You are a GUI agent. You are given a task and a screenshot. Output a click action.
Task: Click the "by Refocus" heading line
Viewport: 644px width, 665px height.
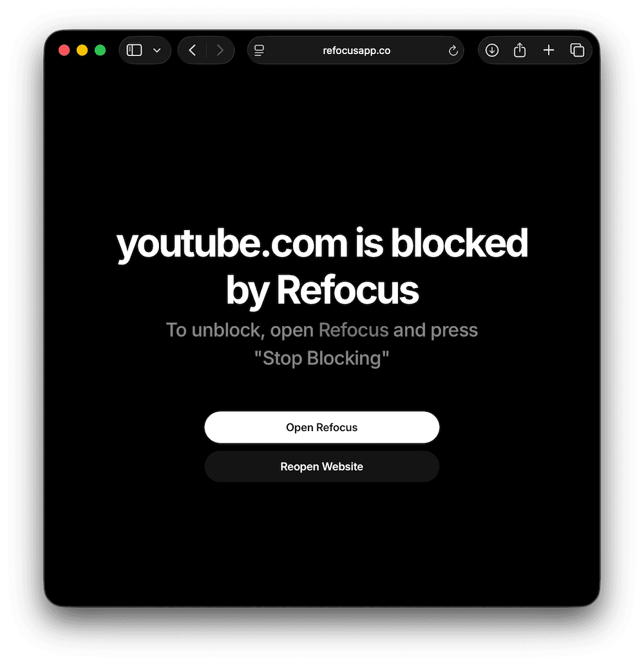coord(322,291)
